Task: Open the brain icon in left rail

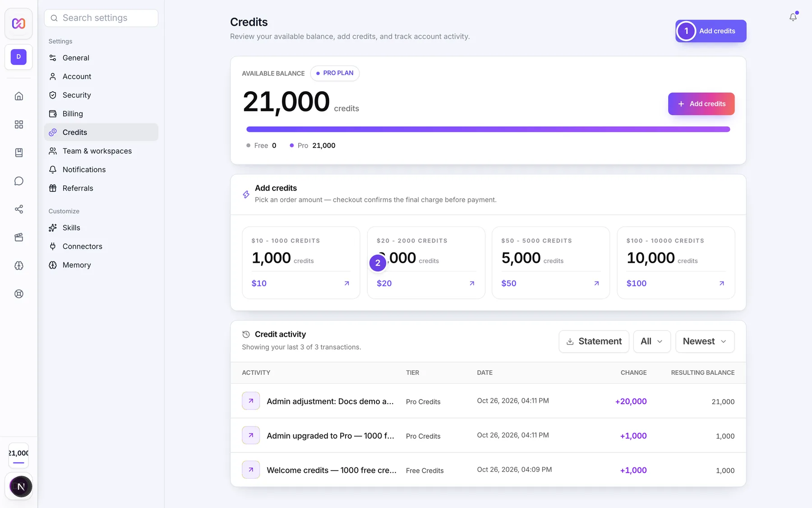Action: (19, 266)
